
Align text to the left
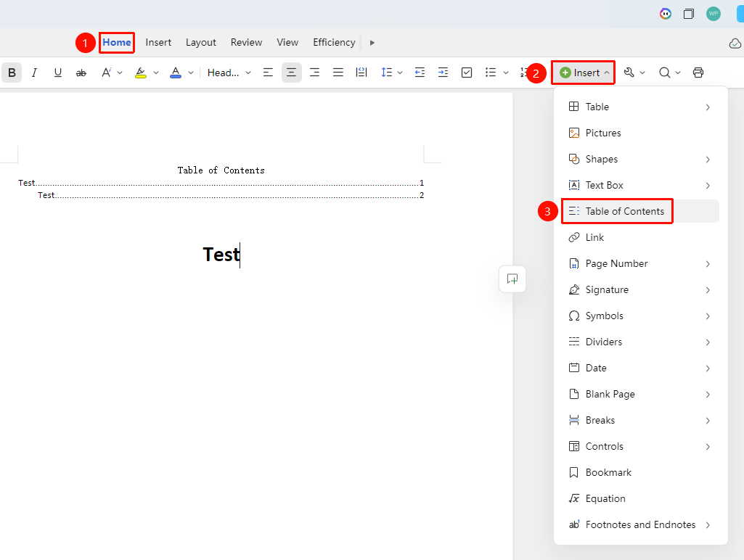coord(268,73)
